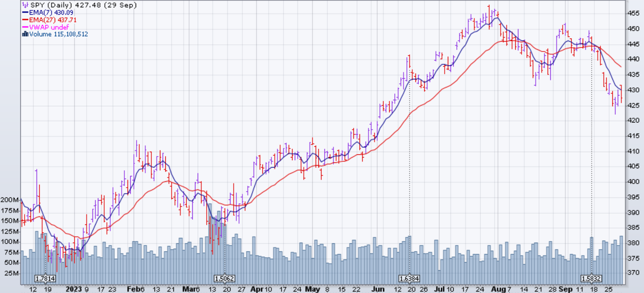
Task: Click the magenta VWAP line swatch
Action: (25, 27)
